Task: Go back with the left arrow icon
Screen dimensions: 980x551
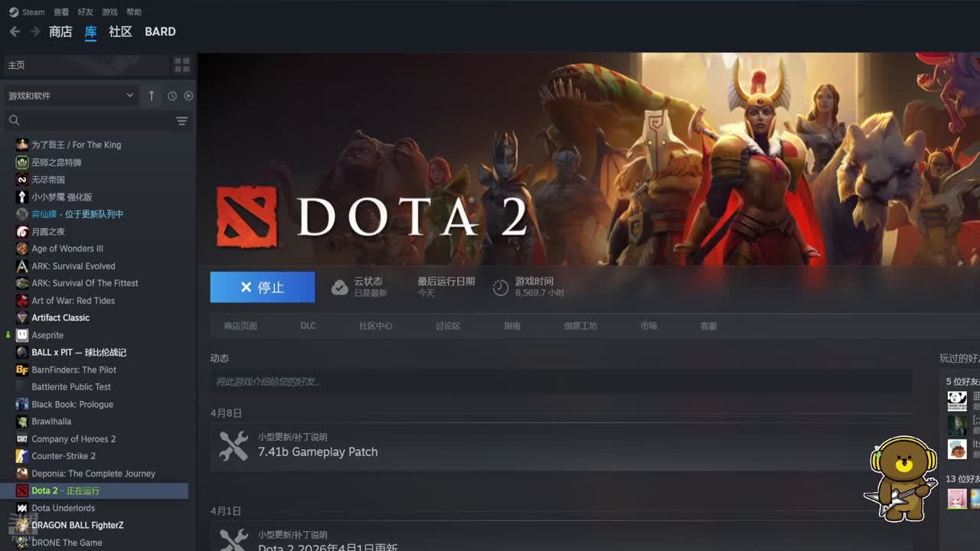Action: pos(15,31)
